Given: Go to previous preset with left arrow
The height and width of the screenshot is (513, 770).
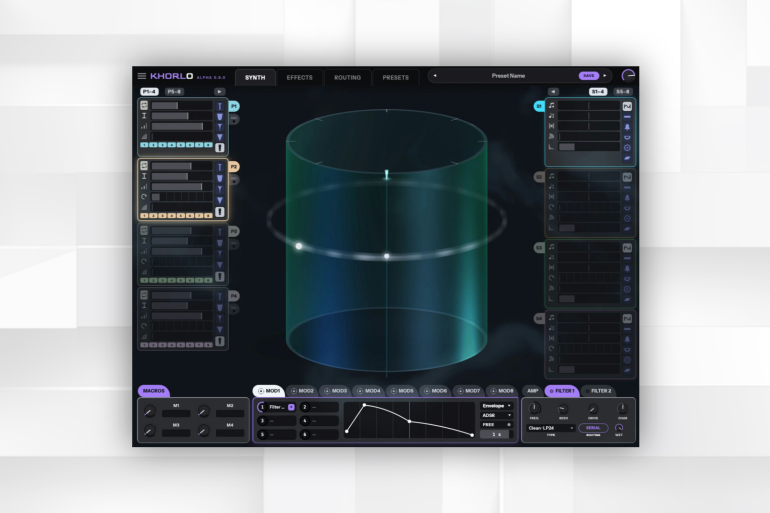Looking at the screenshot, I should pyautogui.click(x=435, y=76).
